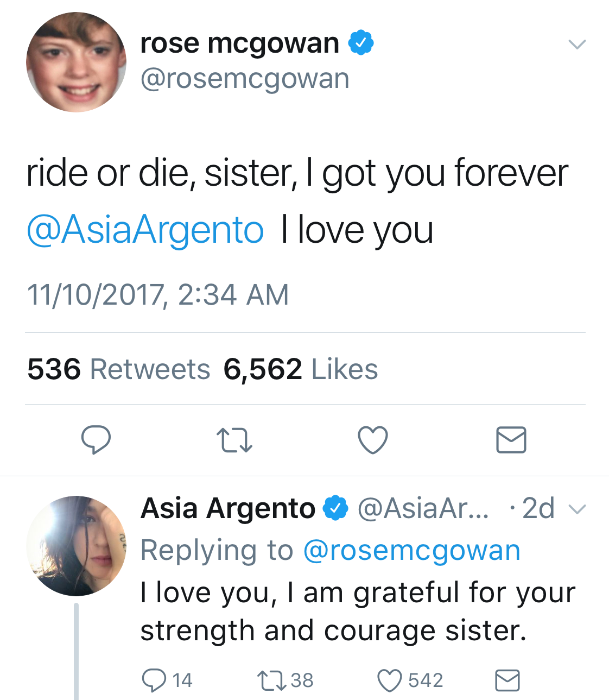Viewport: 609px width, 700px height.
Task: Share main tweet via envelope message icon
Action: [x=511, y=440]
